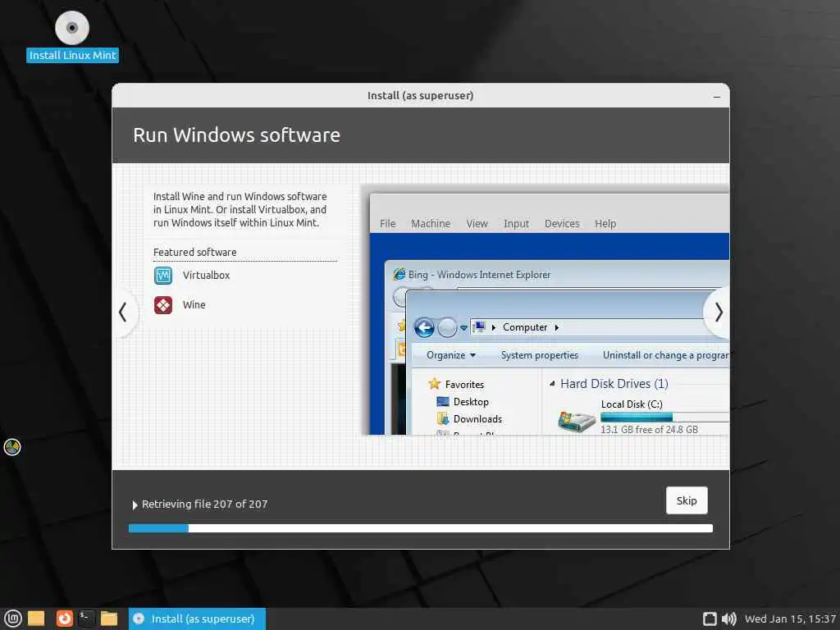Minimize the installer window
The width and height of the screenshot is (840, 630).
point(717,97)
